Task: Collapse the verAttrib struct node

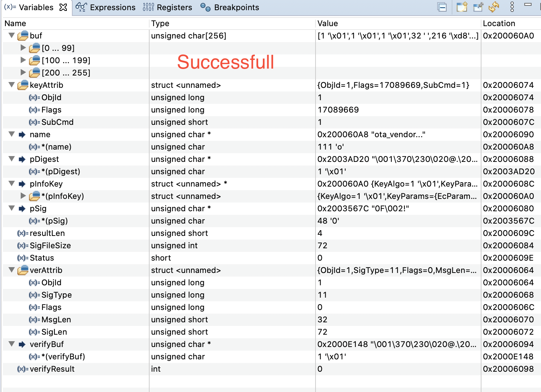Action: (12, 270)
